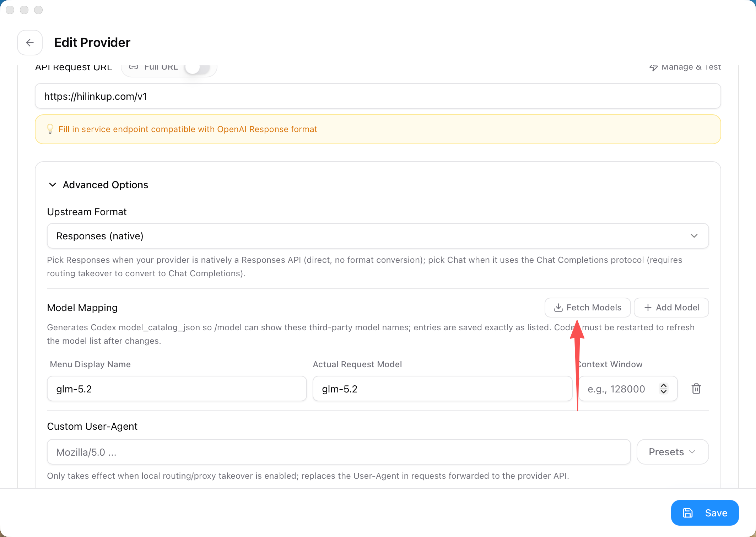756x537 pixels.
Task: Edit the Menu Display Name field
Action: pos(177,389)
